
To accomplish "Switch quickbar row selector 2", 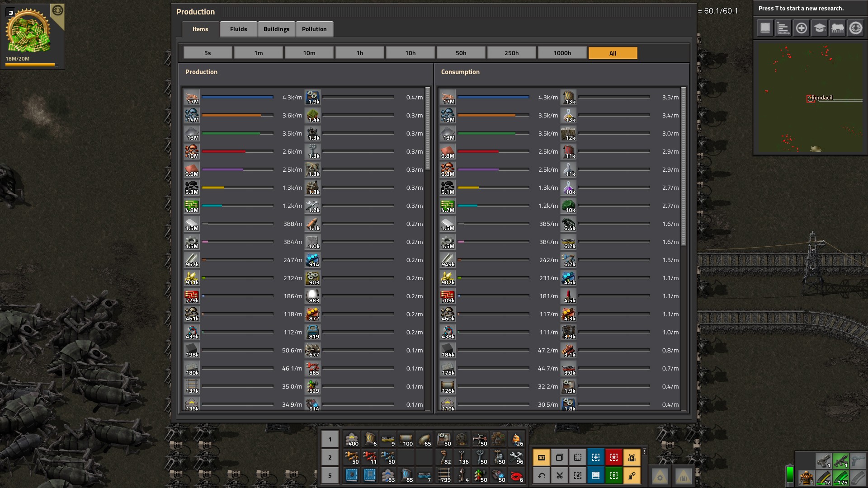I will pos(330,457).
